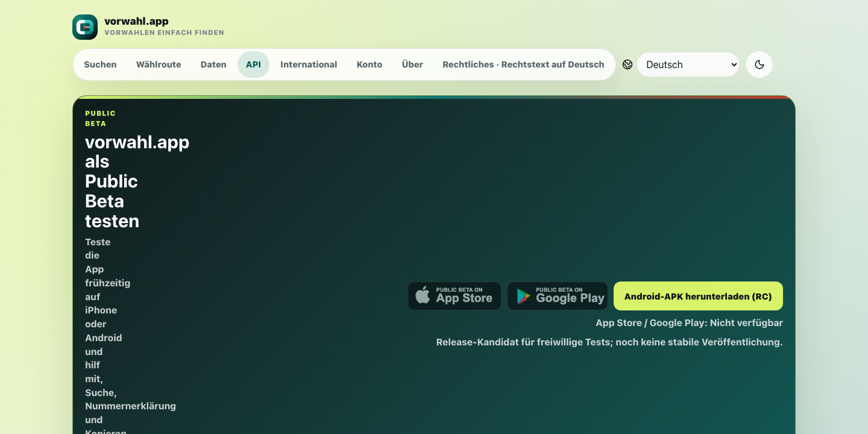Click the globe language icon

(x=627, y=64)
